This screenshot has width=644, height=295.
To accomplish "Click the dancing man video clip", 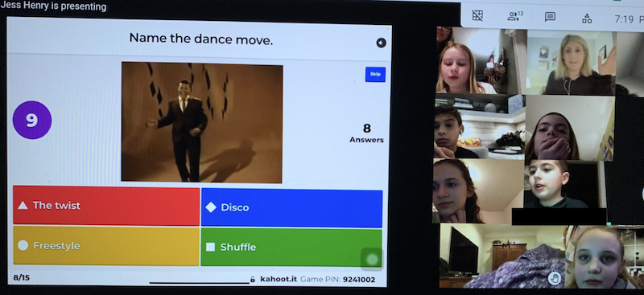I will coord(202,122).
